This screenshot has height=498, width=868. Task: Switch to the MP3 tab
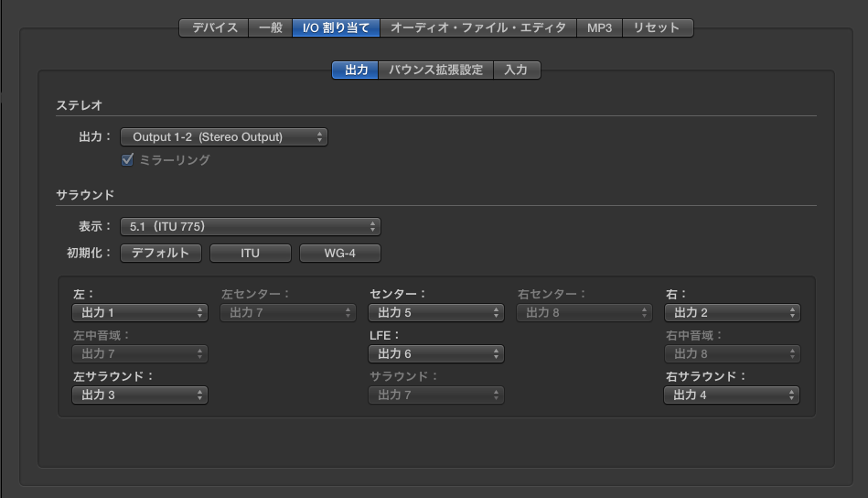pyautogui.click(x=599, y=27)
